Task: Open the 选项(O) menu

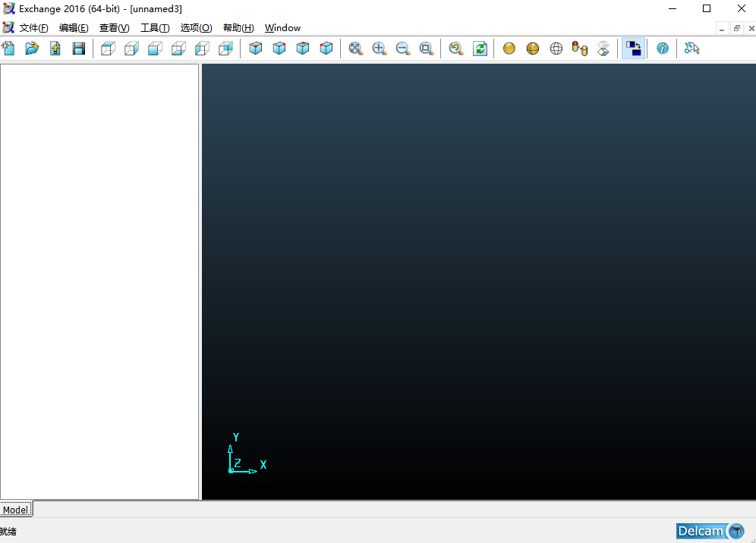Action: click(x=197, y=28)
